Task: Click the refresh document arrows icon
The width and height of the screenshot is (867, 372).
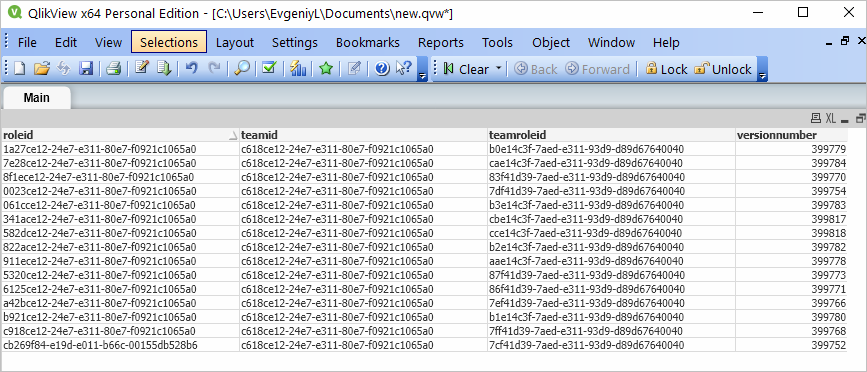Action: (x=64, y=69)
